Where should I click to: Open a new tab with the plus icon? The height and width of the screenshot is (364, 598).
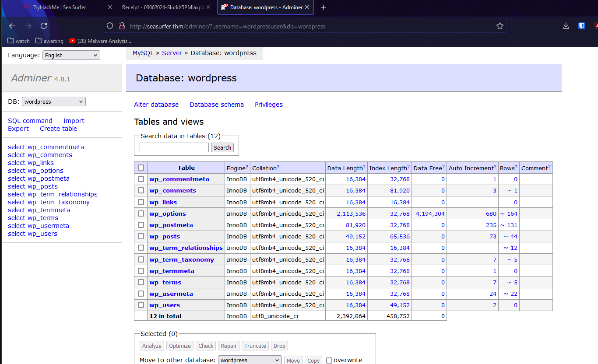coord(323,7)
